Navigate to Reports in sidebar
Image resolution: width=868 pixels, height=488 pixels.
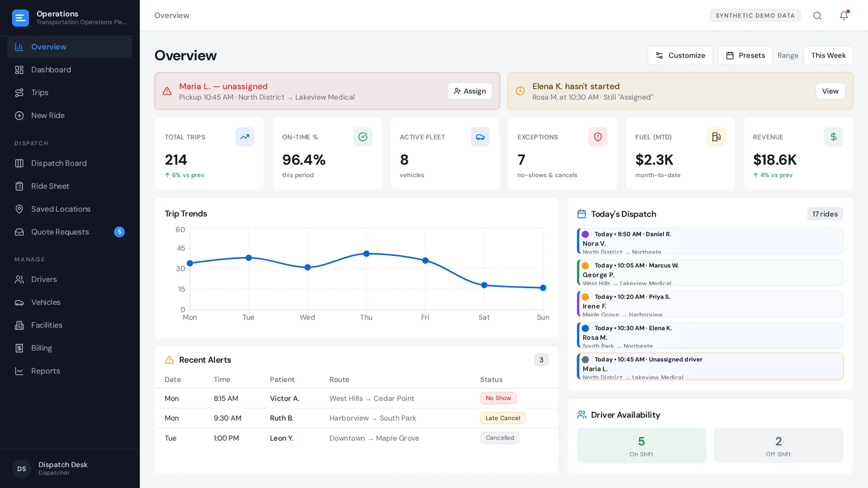70,371
